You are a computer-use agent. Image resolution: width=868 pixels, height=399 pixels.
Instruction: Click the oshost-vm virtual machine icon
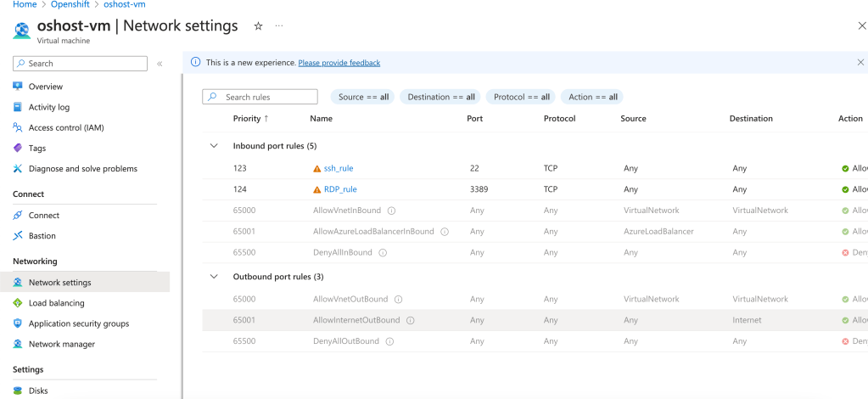pyautogui.click(x=22, y=30)
